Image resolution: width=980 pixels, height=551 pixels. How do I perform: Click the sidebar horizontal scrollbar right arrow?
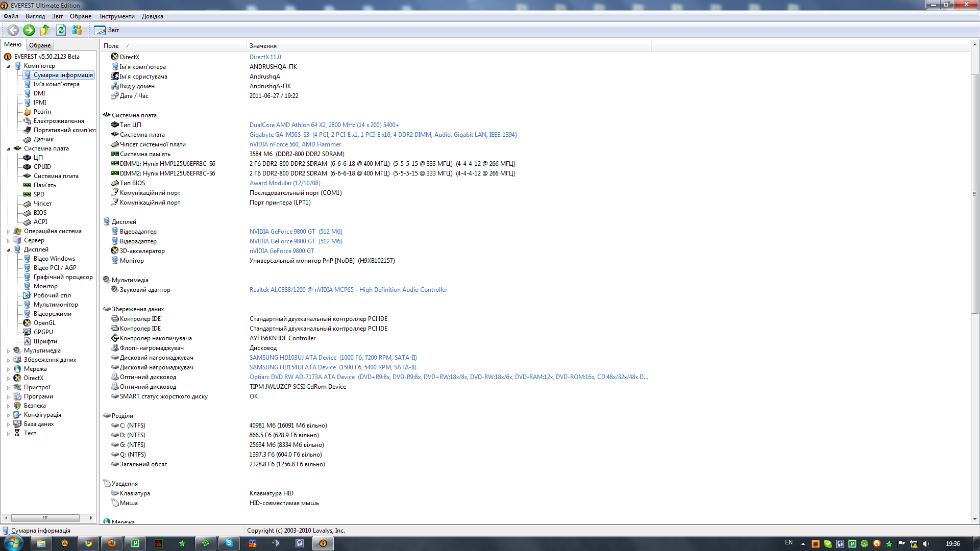tap(91, 518)
